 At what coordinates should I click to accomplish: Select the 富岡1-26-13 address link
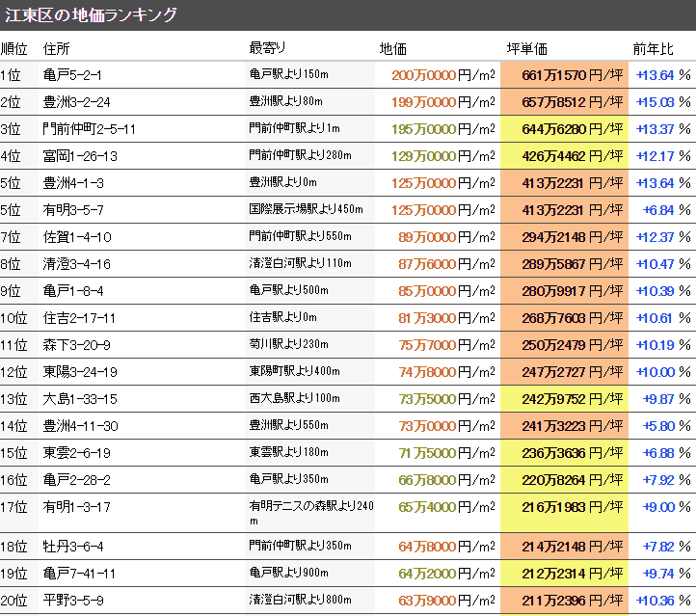click(x=81, y=156)
